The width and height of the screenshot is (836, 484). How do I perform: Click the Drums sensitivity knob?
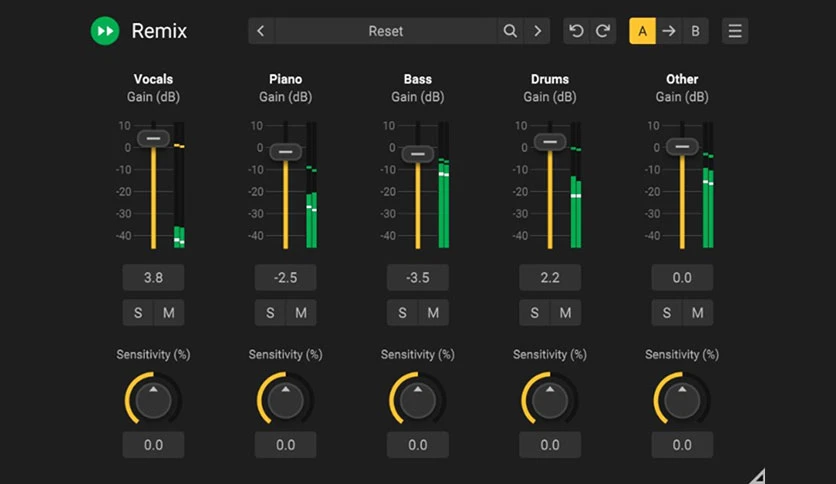(550, 400)
